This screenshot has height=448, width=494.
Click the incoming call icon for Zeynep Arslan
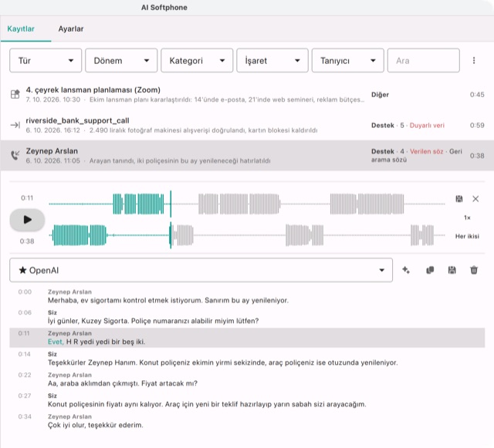pos(15,155)
